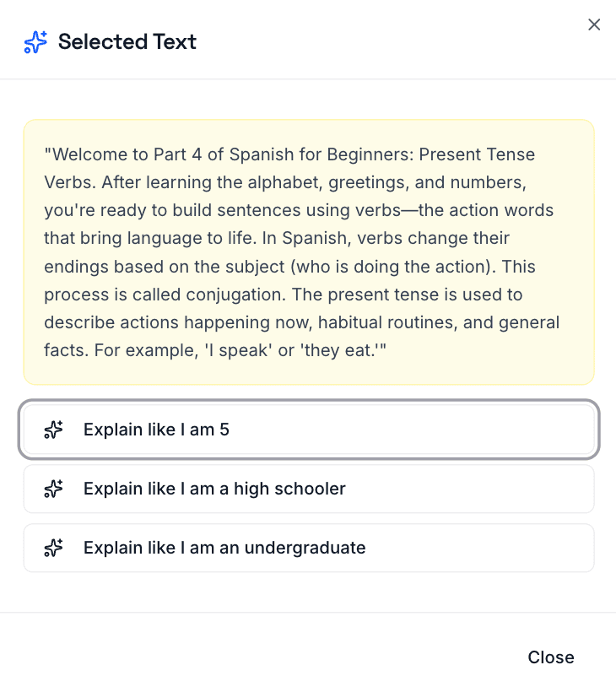The height and width of the screenshot is (692, 616).
Task: Click the sparkle icon on the undergraduate option
Action: click(54, 549)
